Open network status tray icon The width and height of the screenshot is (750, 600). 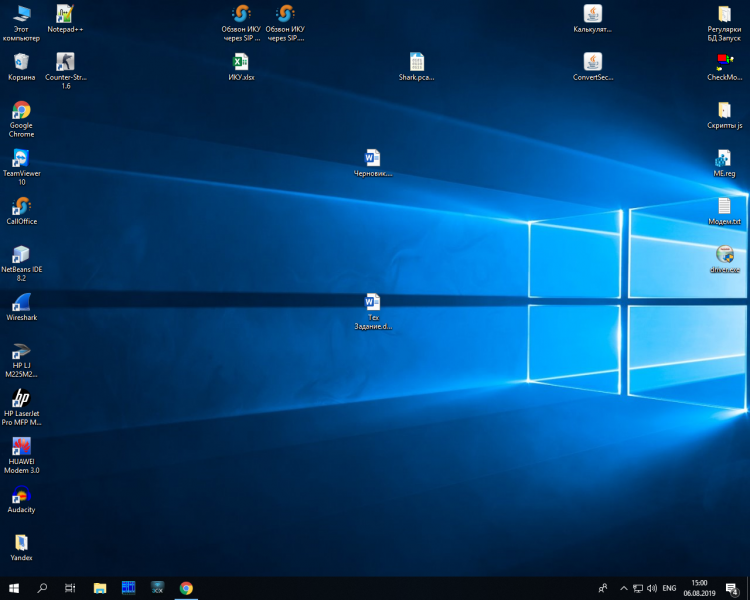(638, 588)
